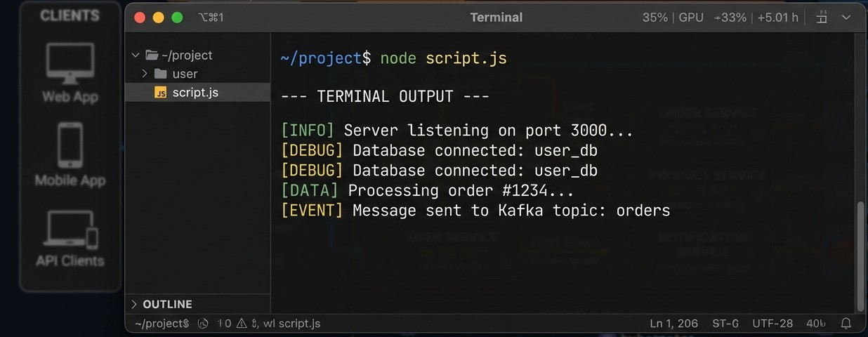This screenshot has width=868, height=337.
Task: Click the →33% readout in title bar
Action: click(730, 18)
